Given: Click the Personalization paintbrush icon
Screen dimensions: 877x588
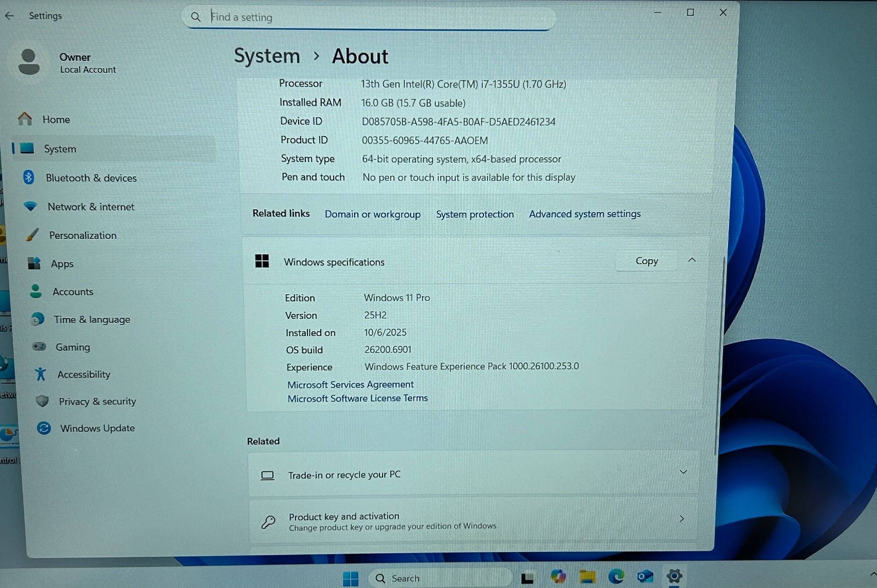Looking at the screenshot, I should click(x=33, y=235).
